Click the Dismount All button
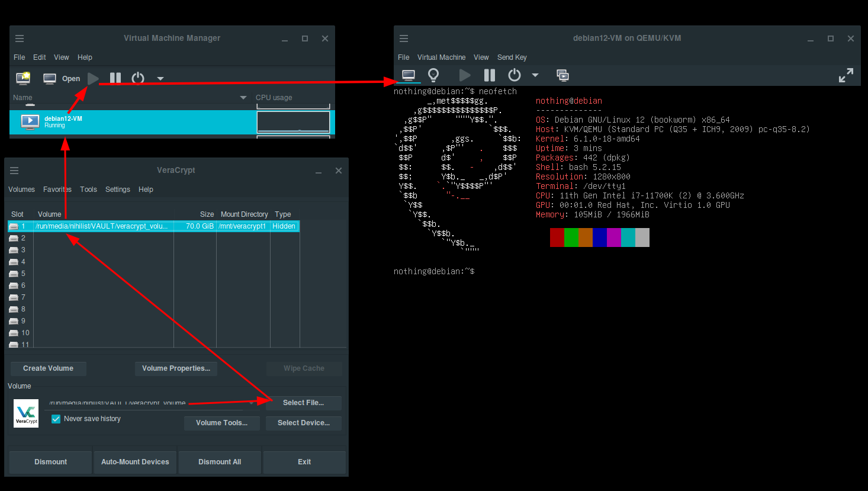 point(220,462)
